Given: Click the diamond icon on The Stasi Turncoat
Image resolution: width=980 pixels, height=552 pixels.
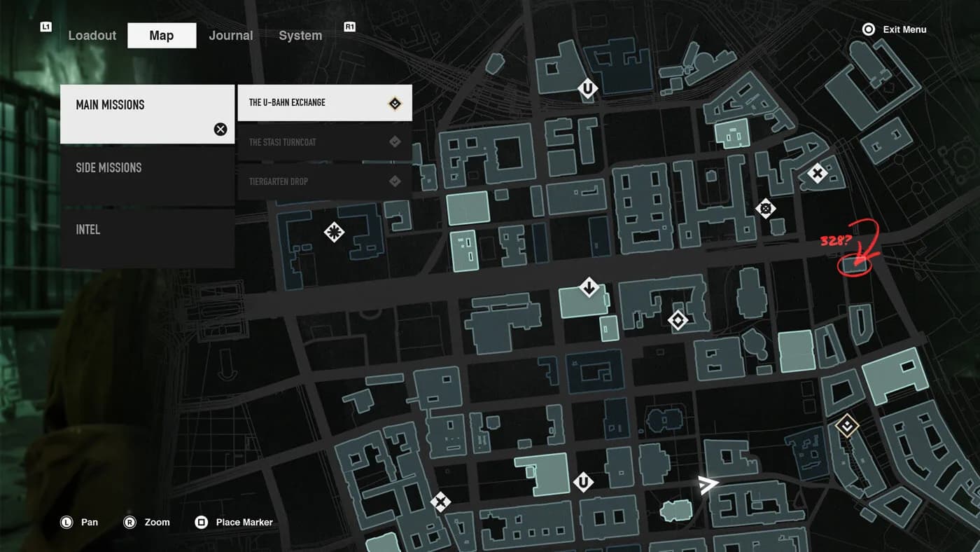Looking at the screenshot, I should coord(395,142).
